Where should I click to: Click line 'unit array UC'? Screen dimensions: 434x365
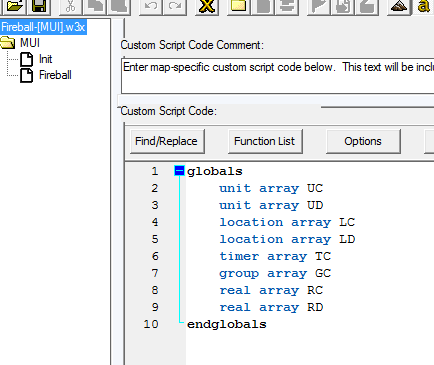click(x=271, y=188)
